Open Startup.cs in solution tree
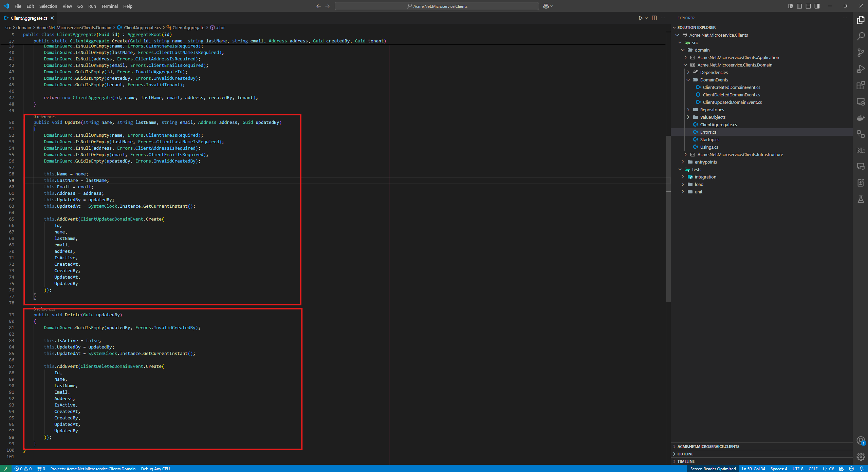This screenshot has width=868, height=472. [x=709, y=139]
